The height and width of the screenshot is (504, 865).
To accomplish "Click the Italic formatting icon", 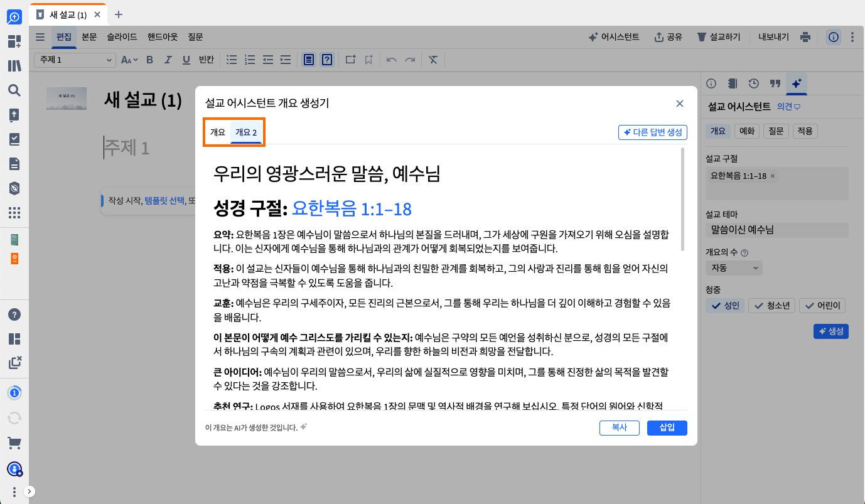I will pyautogui.click(x=168, y=60).
